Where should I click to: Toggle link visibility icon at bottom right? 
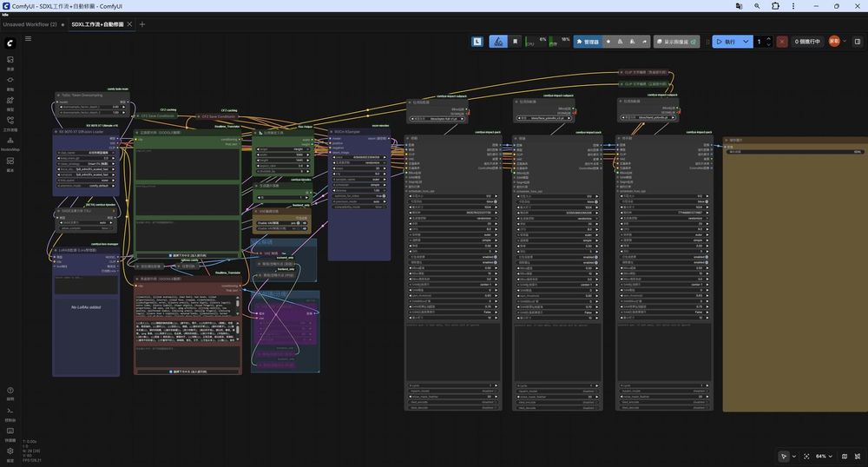tap(858, 457)
